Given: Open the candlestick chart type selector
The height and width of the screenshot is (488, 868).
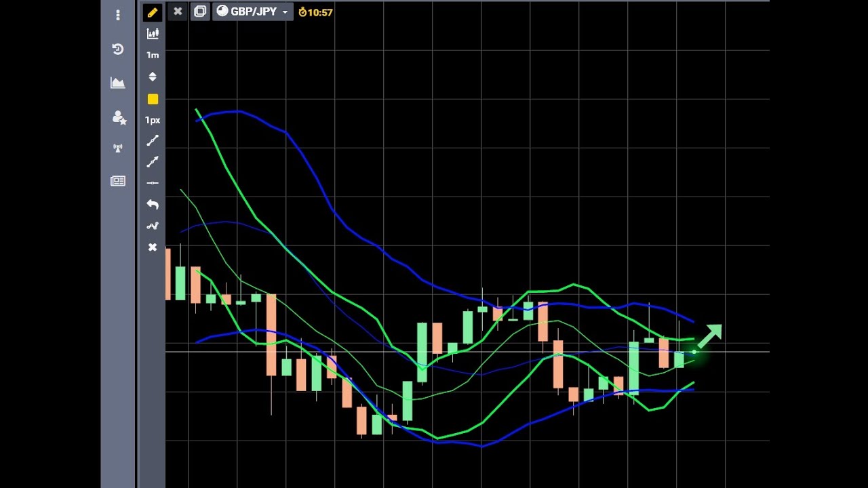Looking at the screenshot, I should point(153,33).
